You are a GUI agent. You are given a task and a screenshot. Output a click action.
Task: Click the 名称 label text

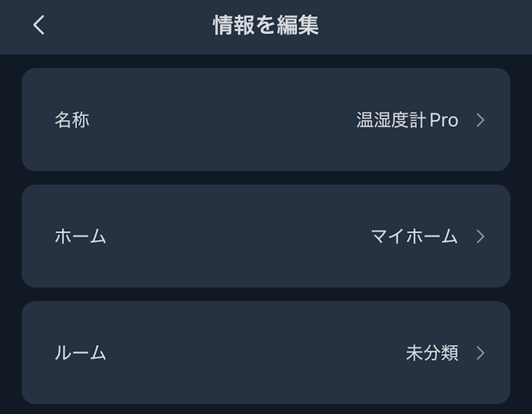tap(72, 120)
